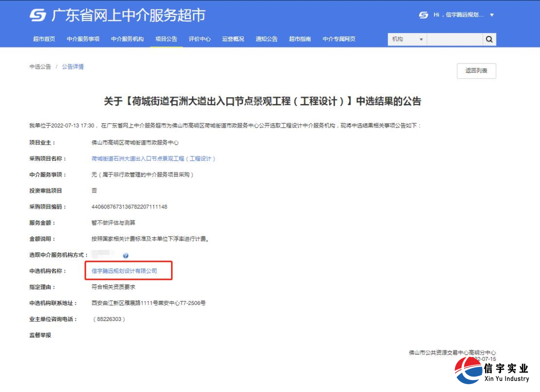The height and width of the screenshot is (392, 540).
Task: Click the search magnifier icon
Action: tap(489, 39)
